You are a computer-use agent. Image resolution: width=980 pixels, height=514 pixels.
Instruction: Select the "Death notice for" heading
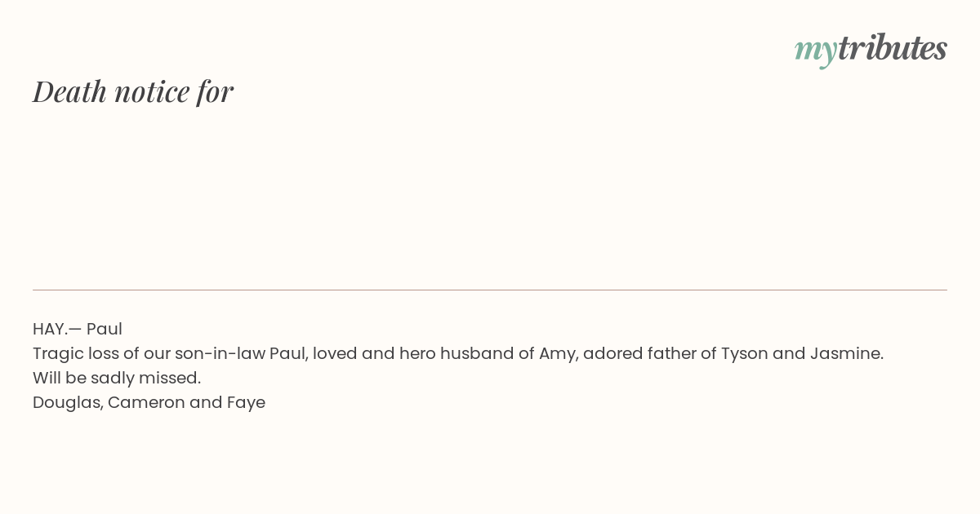click(133, 91)
